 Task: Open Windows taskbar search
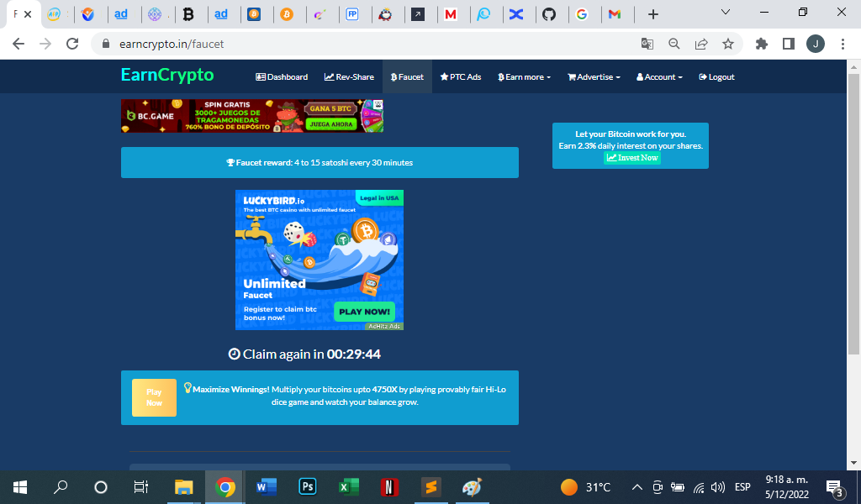pyautogui.click(x=61, y=487)
